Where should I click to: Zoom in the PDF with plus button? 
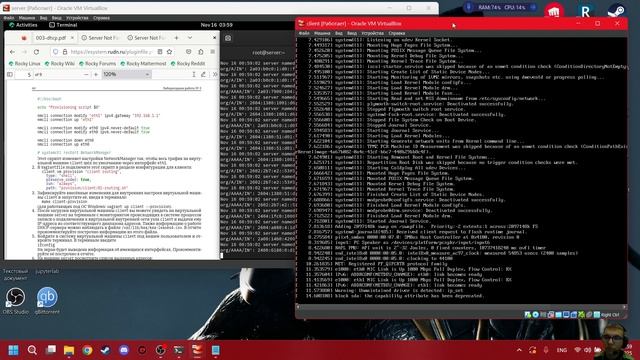pos(96,75)
